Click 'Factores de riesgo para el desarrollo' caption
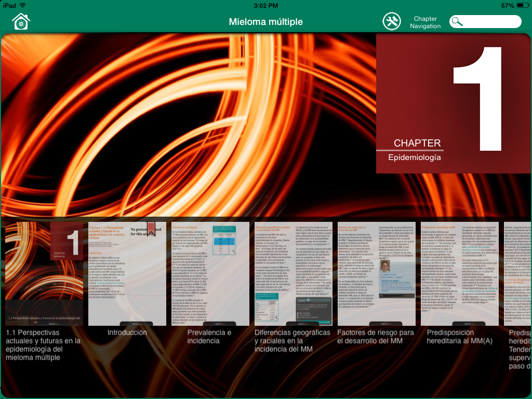The height and width of the screenshot is (399, 532). point(376,337)
